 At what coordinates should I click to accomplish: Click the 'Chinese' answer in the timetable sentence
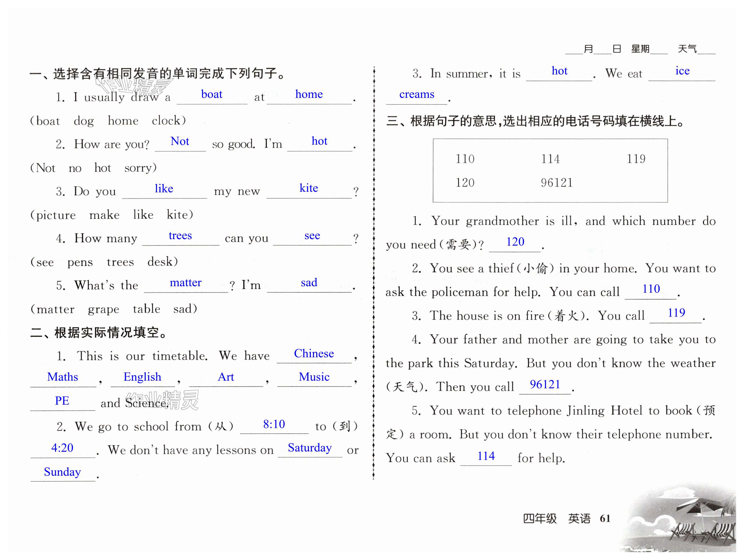314,354
